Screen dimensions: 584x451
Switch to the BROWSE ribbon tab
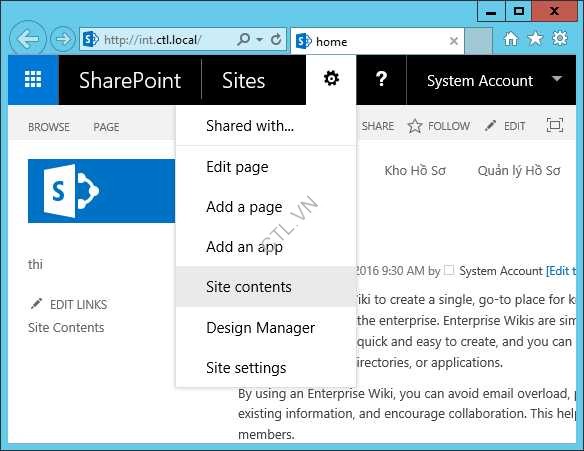[x=49, y=127]
